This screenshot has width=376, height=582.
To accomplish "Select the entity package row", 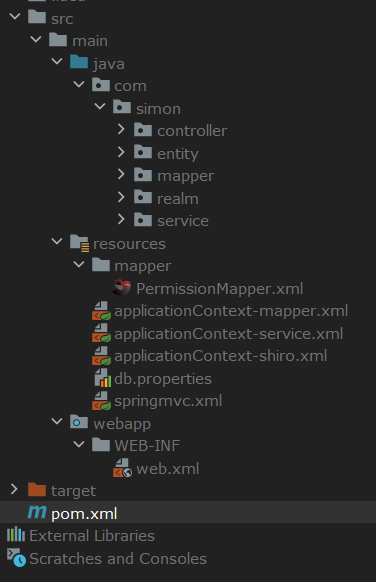I will (188, 153).
